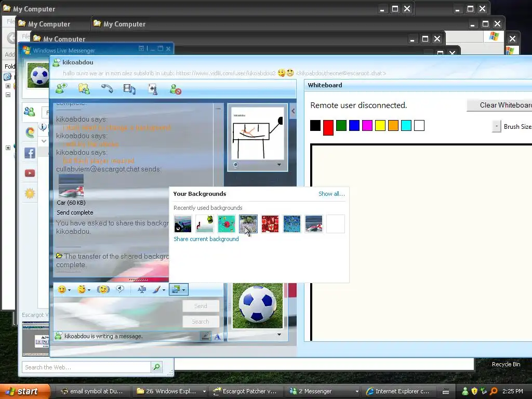Image resolution: width=532 pixels, height=399 pixels.
Task: Block this contact using the block icon
Action: 176,89
